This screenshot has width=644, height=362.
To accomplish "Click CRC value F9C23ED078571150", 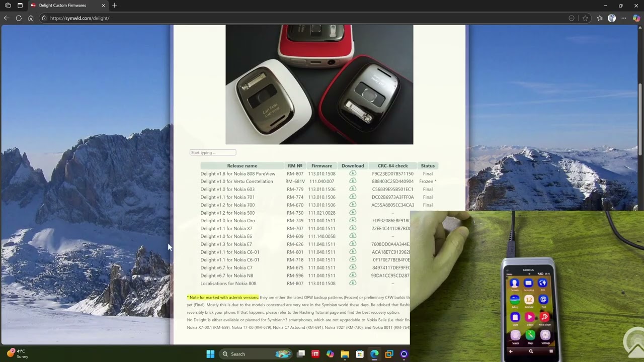I will pos(393,173).
